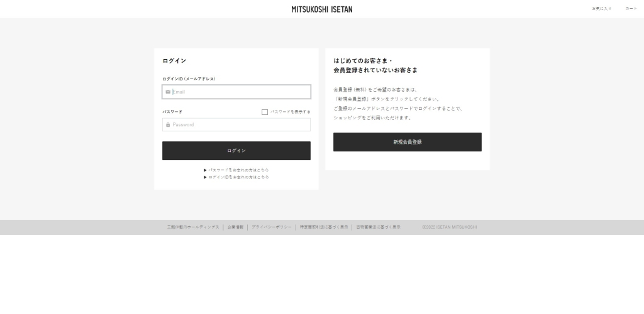Click the triangle arrow before ログインIDをお忘れの方はこちら

[205, 177]
